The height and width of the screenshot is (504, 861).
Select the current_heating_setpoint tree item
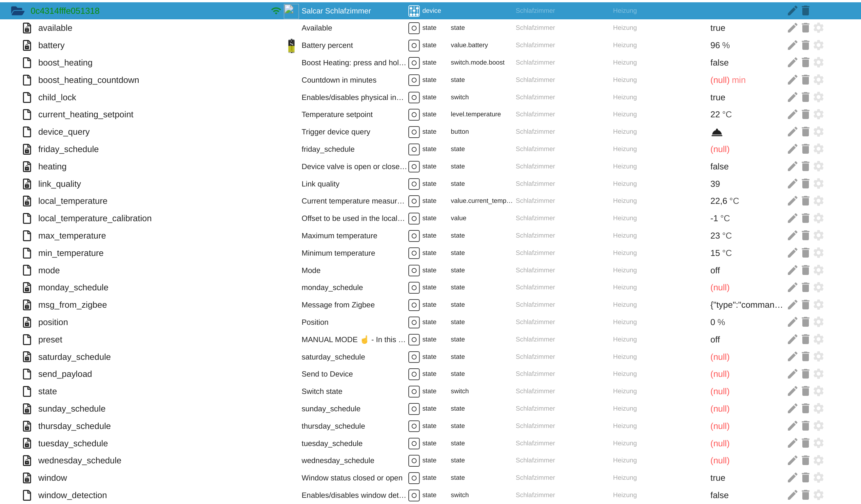[86, 114]
